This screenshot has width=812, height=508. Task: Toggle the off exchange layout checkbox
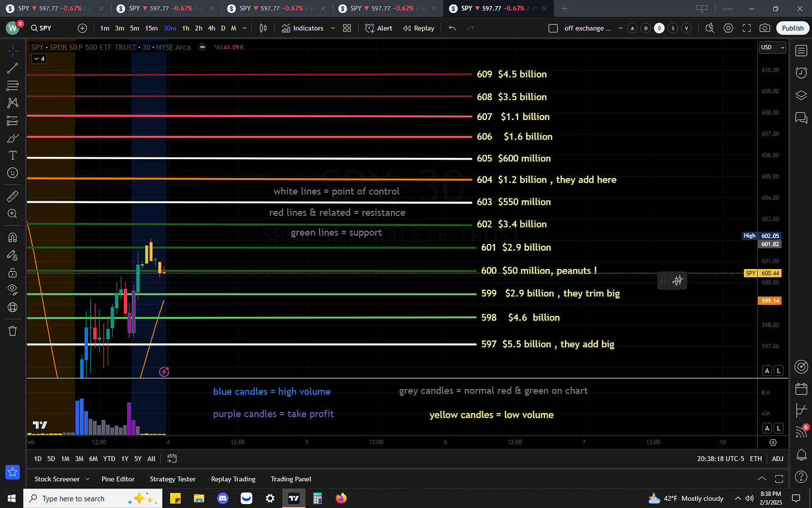pos(553,28)
